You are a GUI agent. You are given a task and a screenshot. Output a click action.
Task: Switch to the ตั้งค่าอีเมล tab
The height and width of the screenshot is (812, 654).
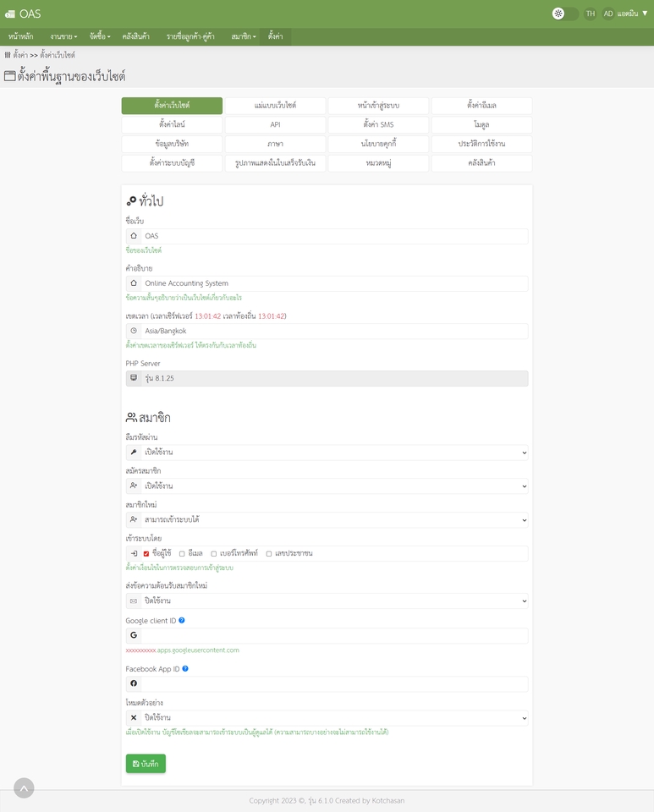[x=481, y=106]
